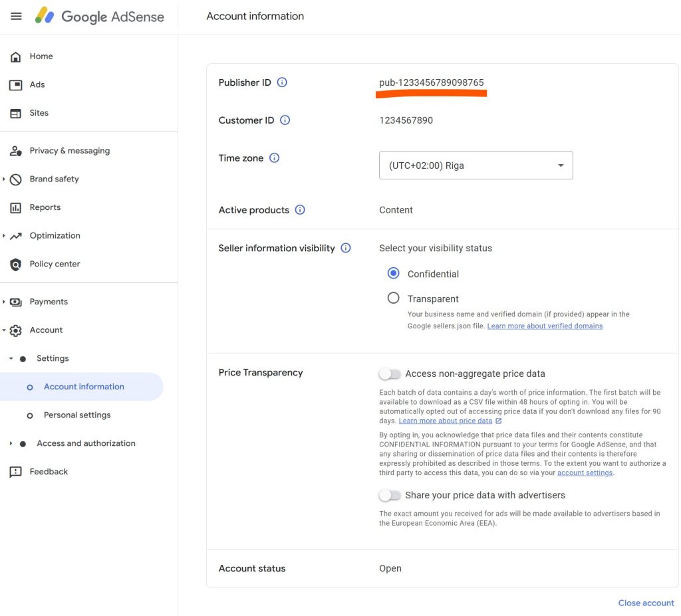The height and width of the screenshot is (616, 681).
Task: Select the Confidential visibility radio button
Action: click(394, 274)
